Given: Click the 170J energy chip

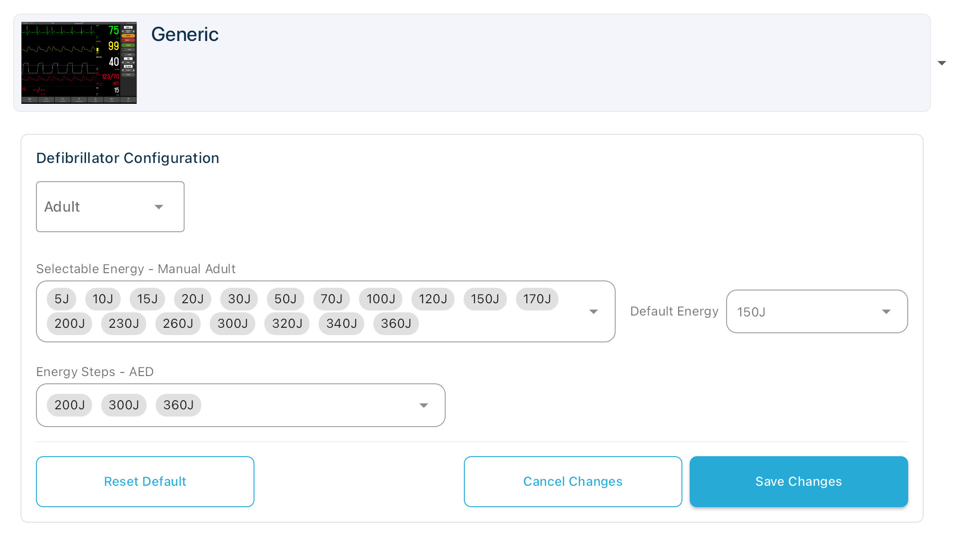Looking at the screenshot, I should click(537, 299).
